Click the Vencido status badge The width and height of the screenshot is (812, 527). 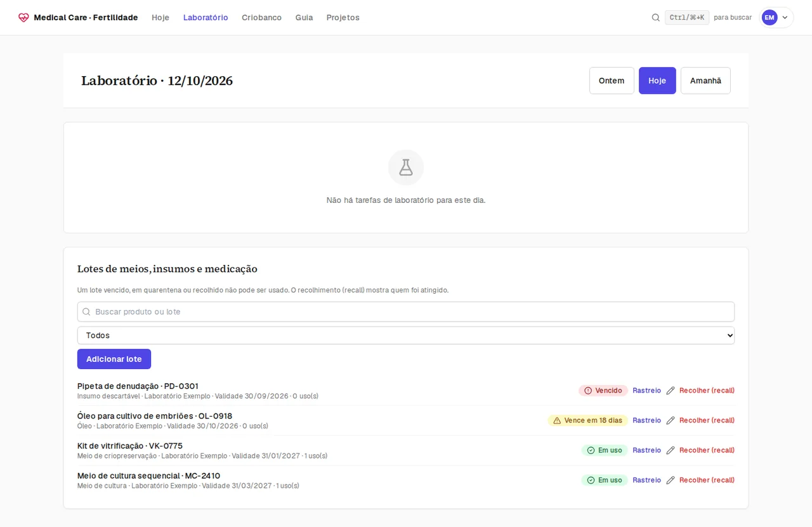pyautogui.click(x=603, y=391)
